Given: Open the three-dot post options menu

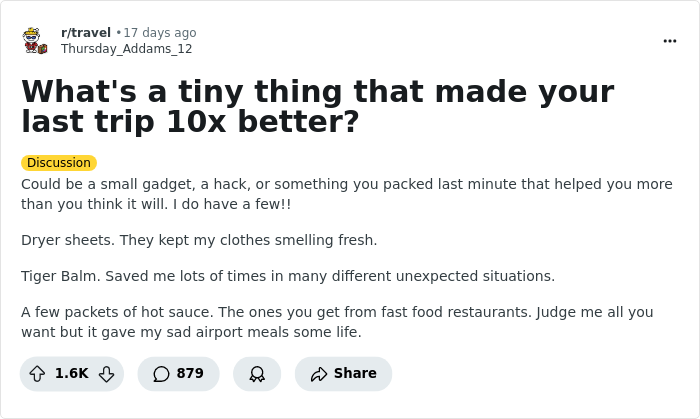Looking at the screenshot, I should tap(669, 41).
